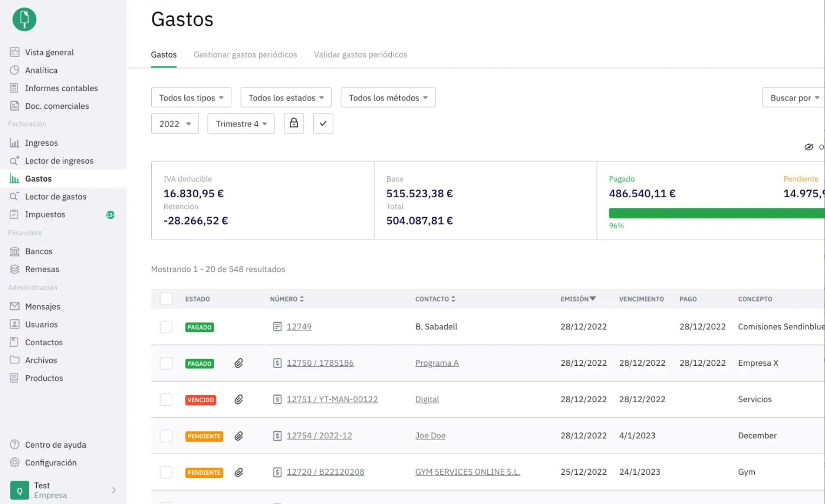Open Mensajes envelope item
Viewport: 825px width, 504px height.
tap(42, 306)
